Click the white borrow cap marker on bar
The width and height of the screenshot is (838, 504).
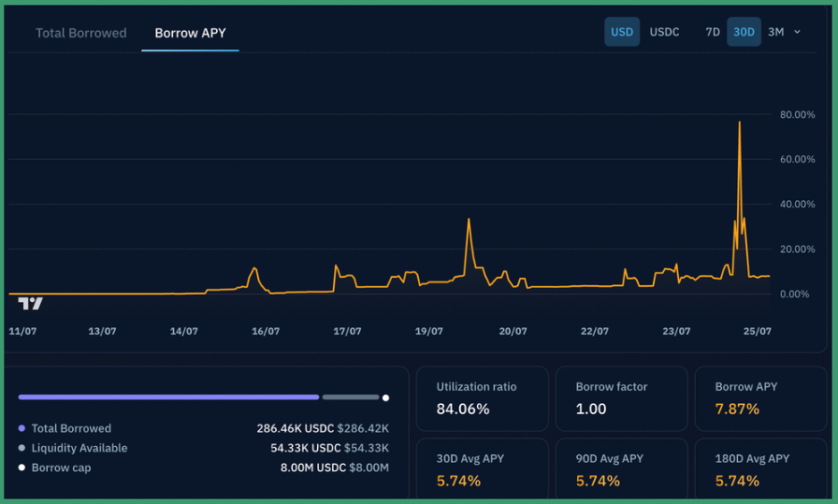coord(385,397)
